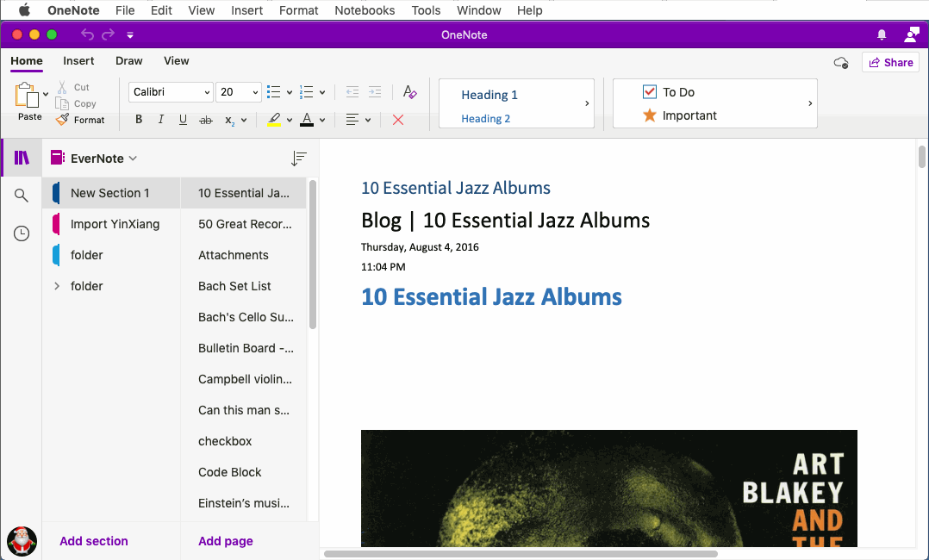The image size is (929, 560).
Task: Apply strikethrough formatting
Action: (206, 120)
